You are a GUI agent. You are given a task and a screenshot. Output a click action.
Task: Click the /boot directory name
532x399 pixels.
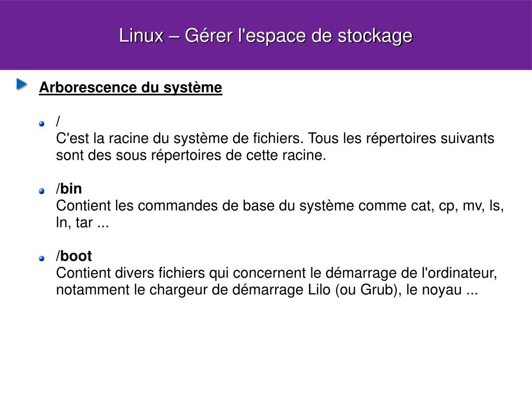click(x=74, y=256)
